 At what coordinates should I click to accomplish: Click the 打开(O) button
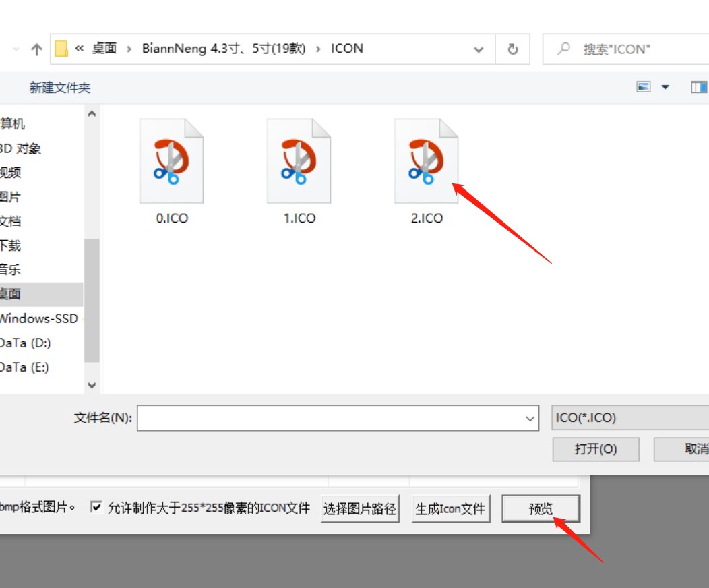click(596, 449)
